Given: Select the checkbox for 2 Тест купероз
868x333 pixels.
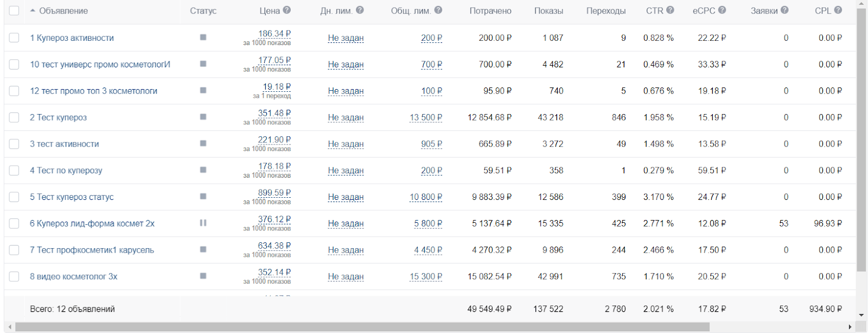Looking at the screenshot, I should 14,117.
